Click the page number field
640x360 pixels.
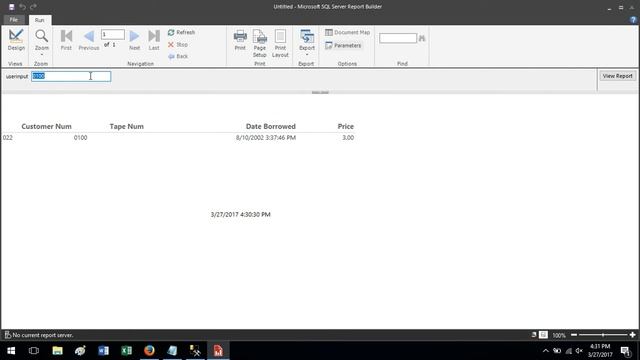pos(113,34)
